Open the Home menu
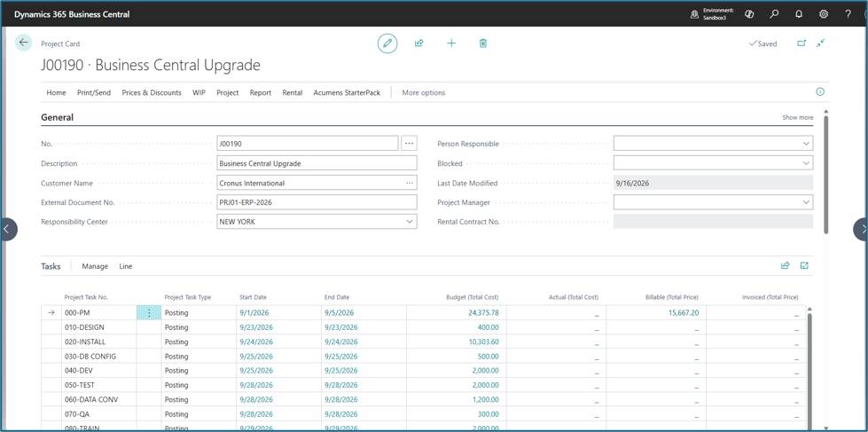868x432 pixels. click(56, 92)
